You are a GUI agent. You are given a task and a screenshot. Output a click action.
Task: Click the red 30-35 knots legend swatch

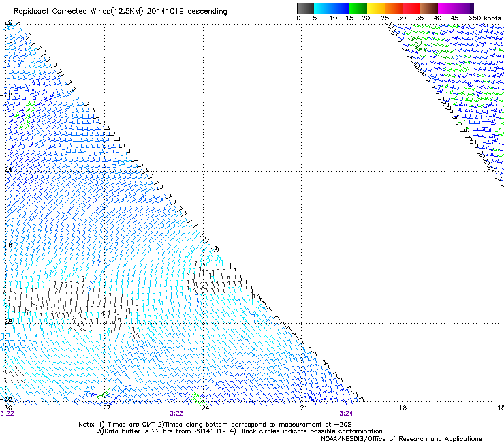click(411, 8)
